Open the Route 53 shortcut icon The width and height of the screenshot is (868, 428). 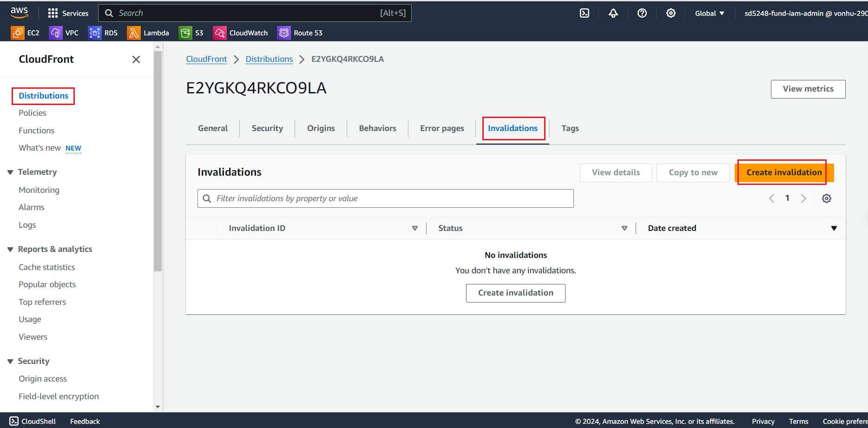[x=283, y=33]
